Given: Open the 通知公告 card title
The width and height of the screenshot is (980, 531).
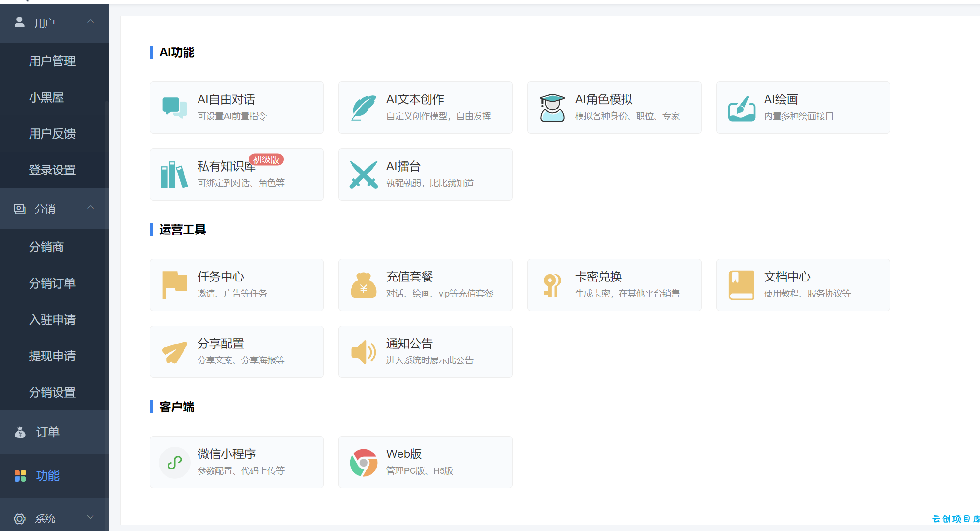Looking at the screenshot, I should point(410,344).
